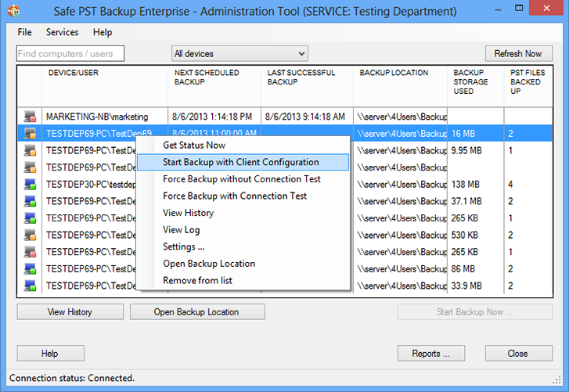Open the All devices filter dropdown

[239, 54]
